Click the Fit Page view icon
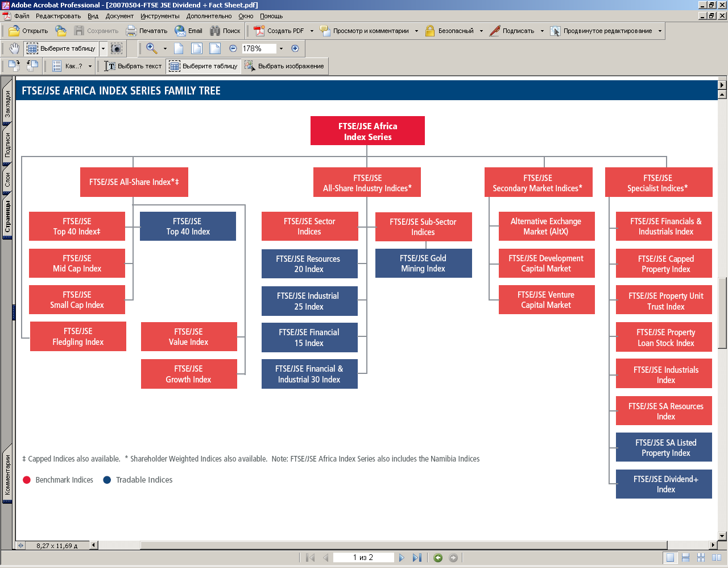The image size is (728, 568). click(x=197, y=48)
